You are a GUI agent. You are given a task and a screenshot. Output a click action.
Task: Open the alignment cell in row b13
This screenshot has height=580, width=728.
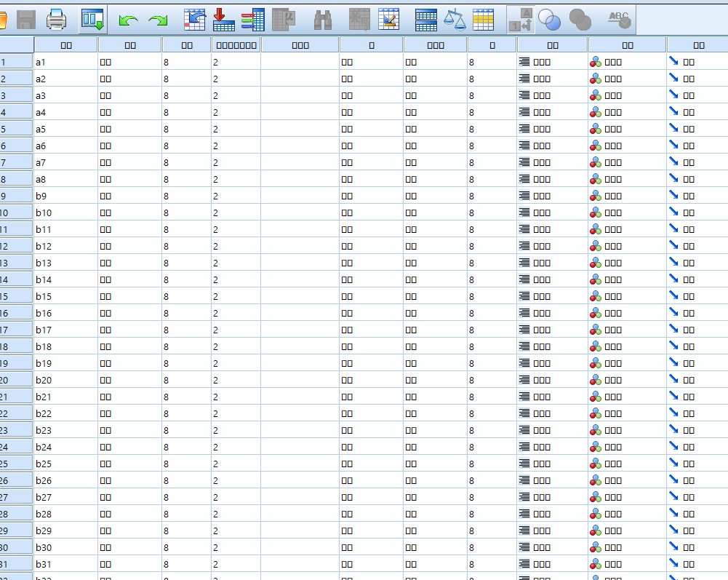coord(552,263)
